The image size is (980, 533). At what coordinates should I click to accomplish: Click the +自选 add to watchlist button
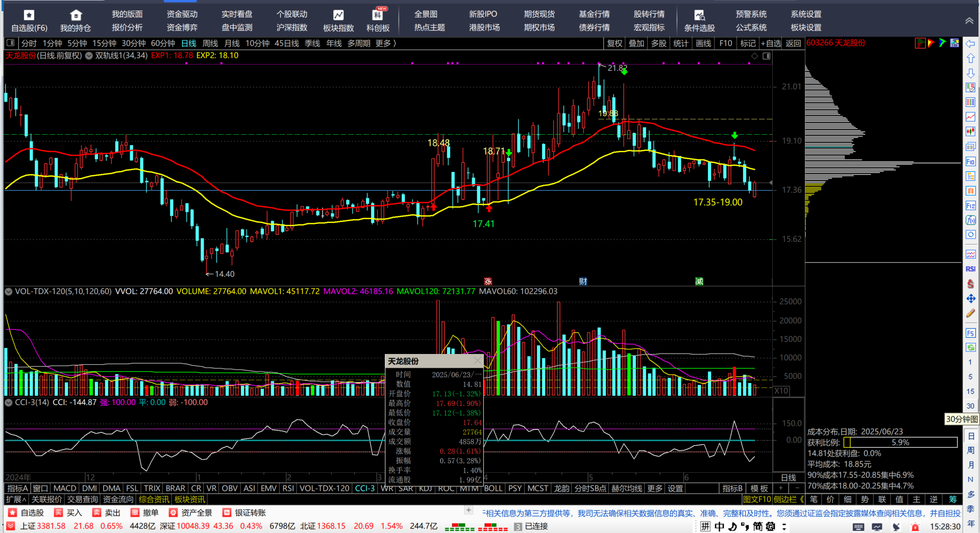click(771, 43)
